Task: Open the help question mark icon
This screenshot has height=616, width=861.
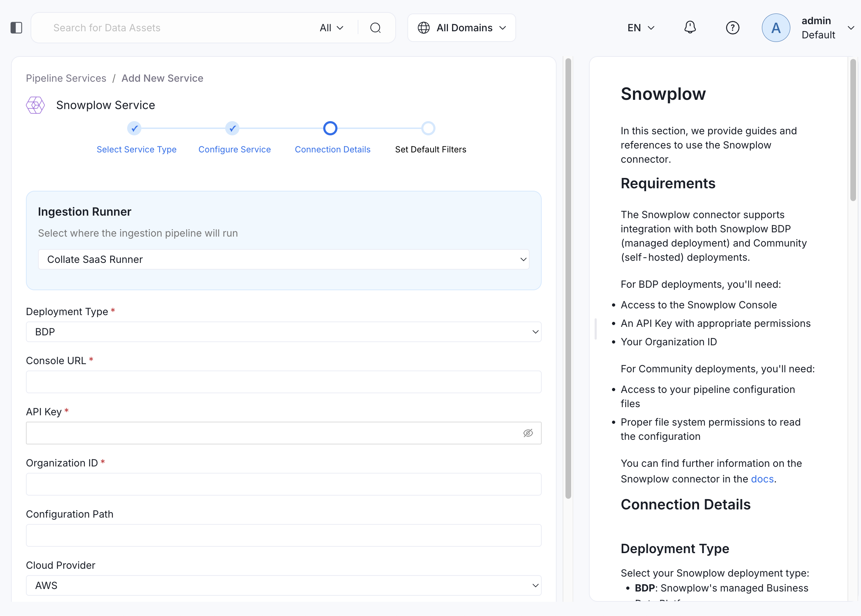Action: pos(732,27)
